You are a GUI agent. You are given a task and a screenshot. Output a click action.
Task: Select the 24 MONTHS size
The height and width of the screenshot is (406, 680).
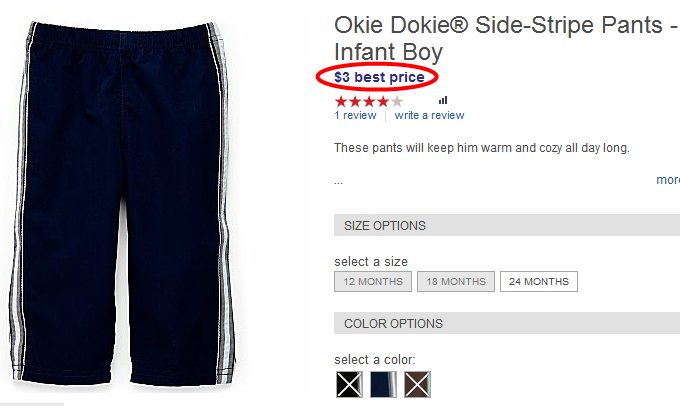tap(539, 282)
